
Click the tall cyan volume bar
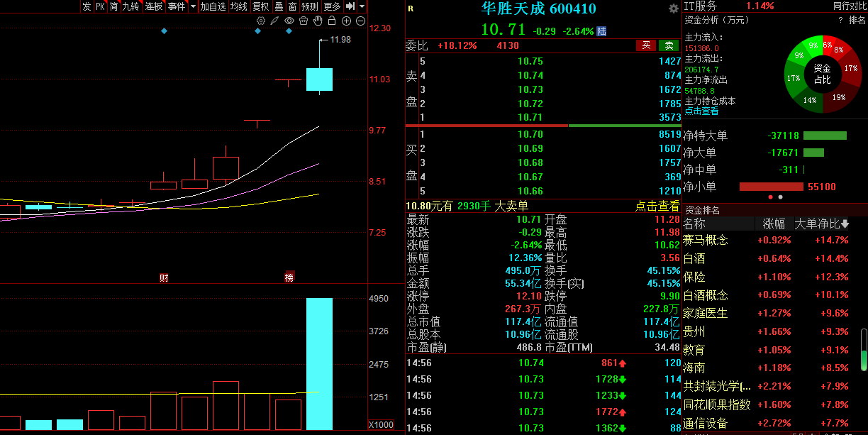(319, 364)
